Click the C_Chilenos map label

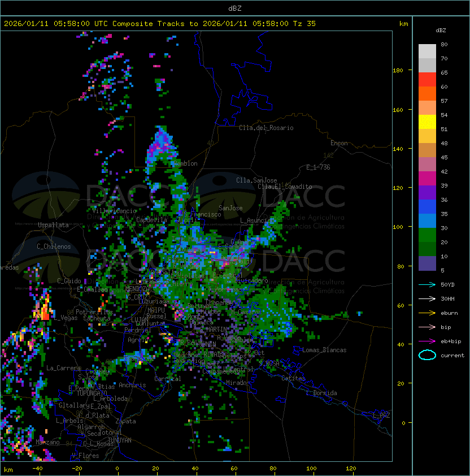point(54,246)
